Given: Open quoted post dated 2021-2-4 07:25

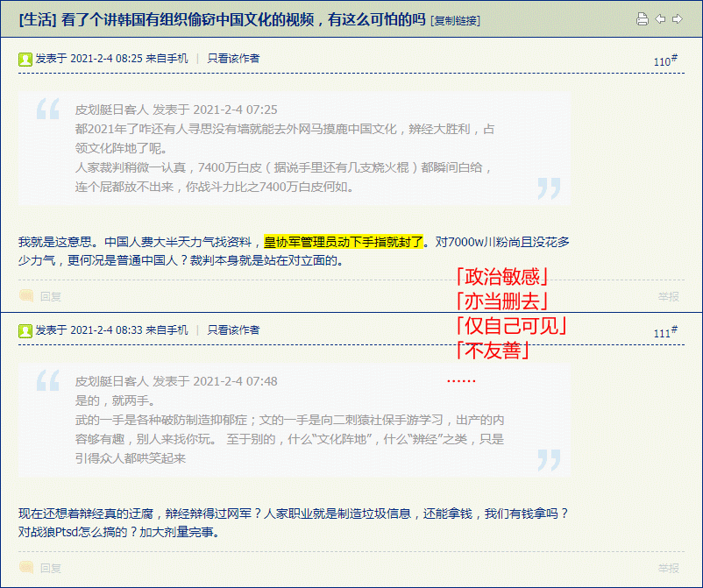Looking at the screenshot, I should pos(176,110).
